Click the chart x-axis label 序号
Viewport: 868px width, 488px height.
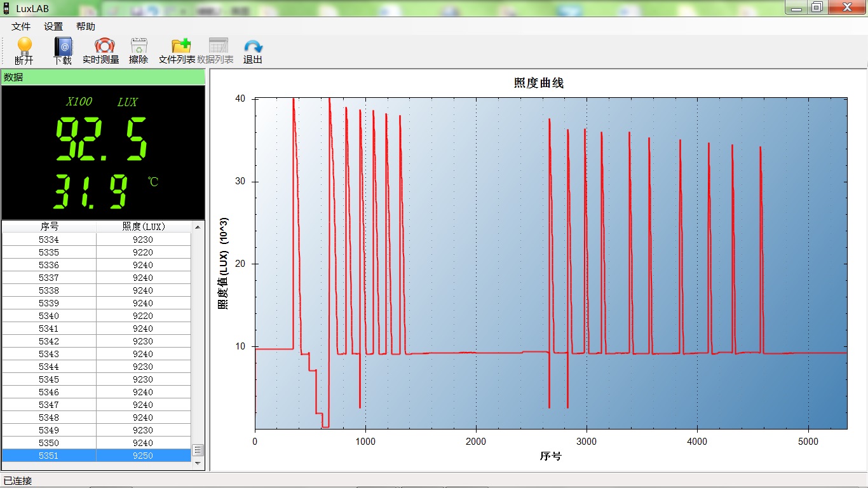pos(551,456)
